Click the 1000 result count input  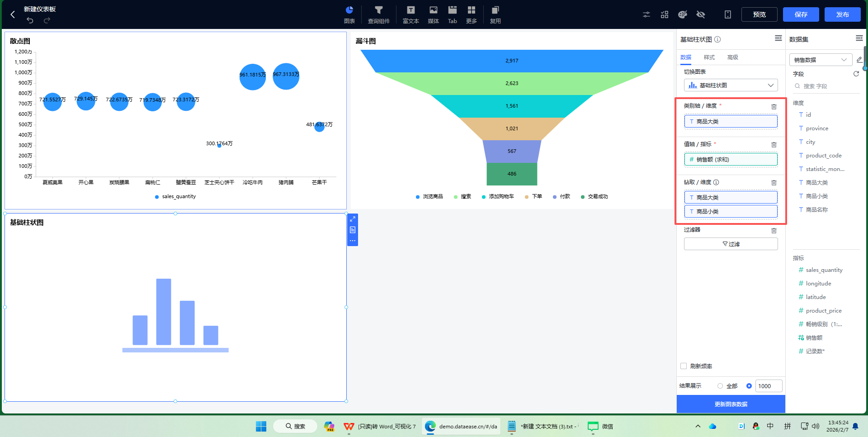point(769,386)
